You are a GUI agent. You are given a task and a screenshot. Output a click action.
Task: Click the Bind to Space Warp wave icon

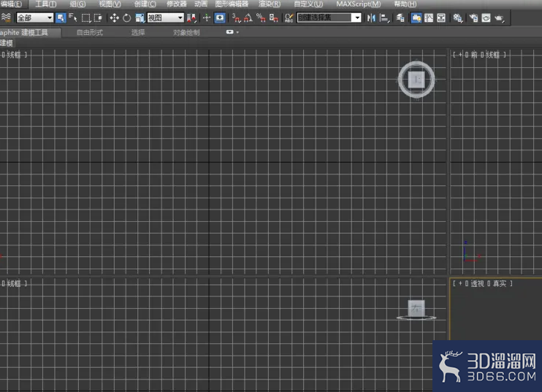coord(7,18)
